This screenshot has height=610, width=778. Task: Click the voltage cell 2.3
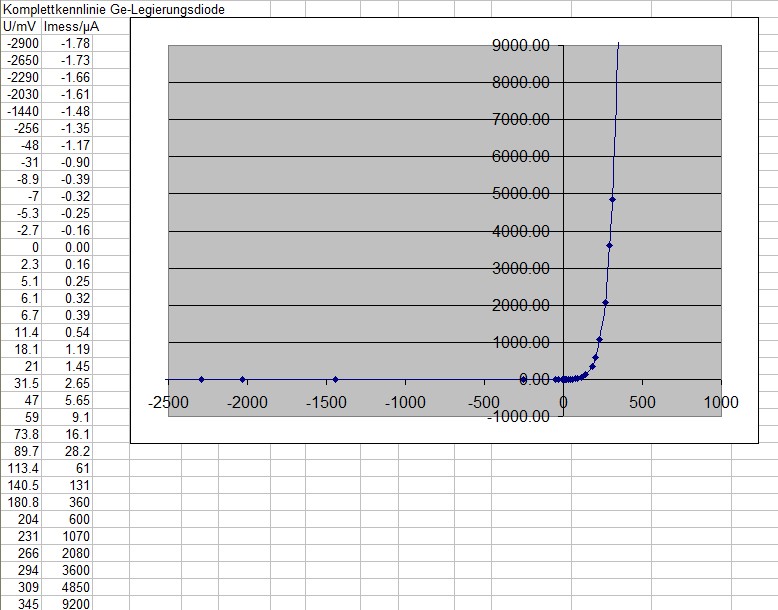click(x=21, y=264)
